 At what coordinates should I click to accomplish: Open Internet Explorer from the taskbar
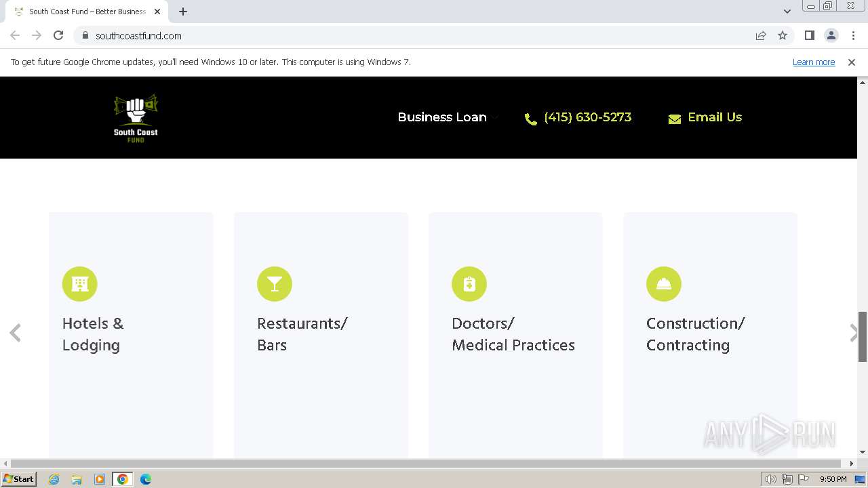point(54,479)
